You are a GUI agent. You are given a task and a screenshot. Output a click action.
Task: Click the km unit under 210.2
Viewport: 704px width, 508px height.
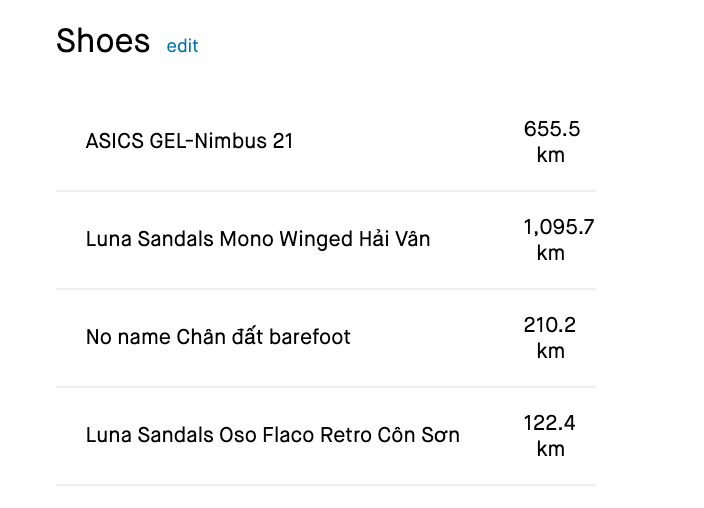click(x=551, y=351)
